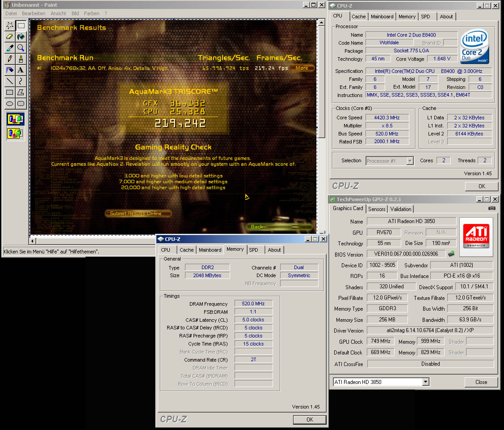Select the rectangular Select tool in Paint

[x=21, y=25]
